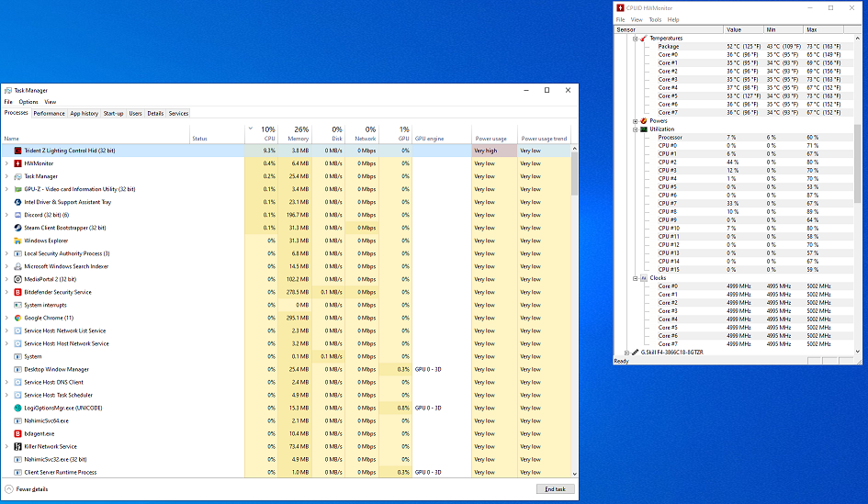
Task: Click the Powers flame icon in HWMonitor
Action: coord(643,120)
